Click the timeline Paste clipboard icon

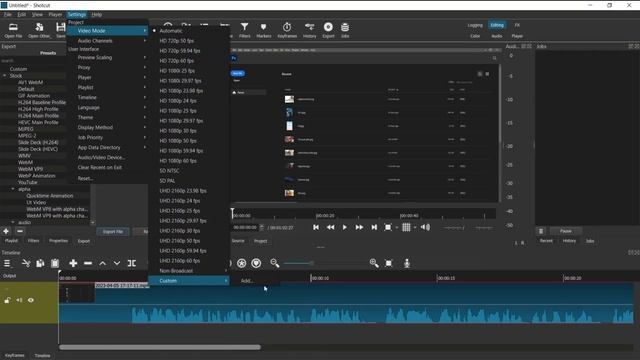(x=55, y=263)
